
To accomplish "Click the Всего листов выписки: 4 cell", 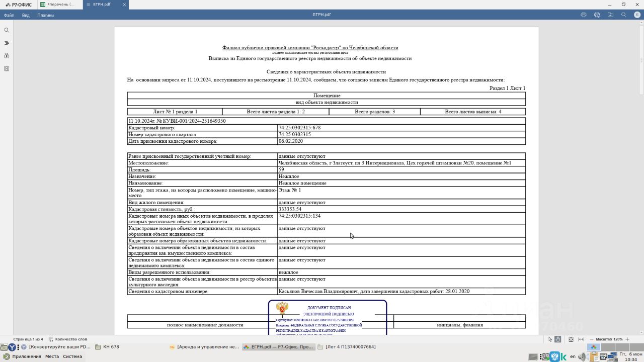I will (x=473, y=112).
